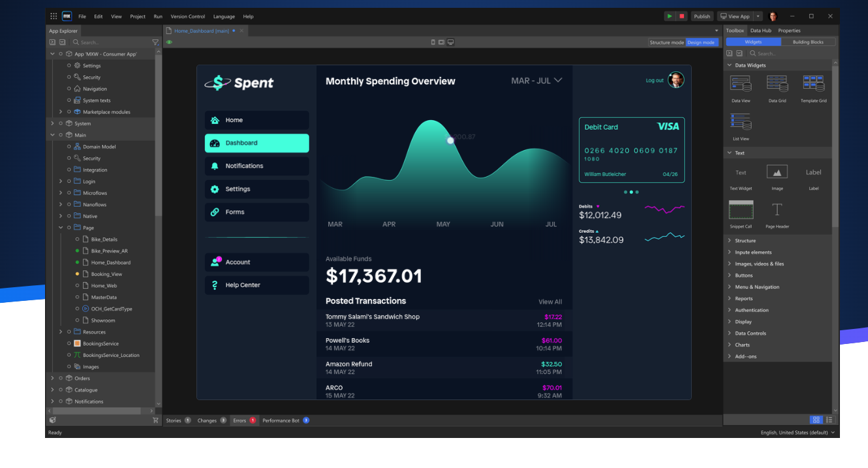Expand the System module node
The height and width of the screenshot is (468, 868).
(52, 123)
